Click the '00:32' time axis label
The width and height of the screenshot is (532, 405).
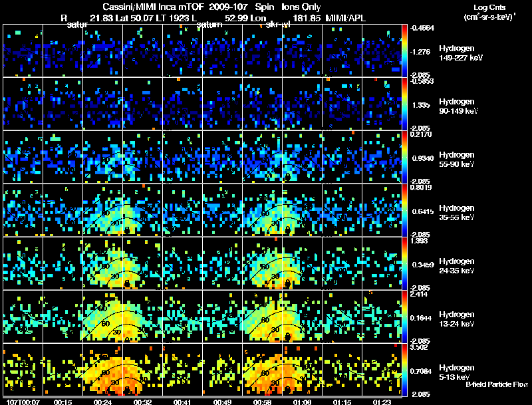pos(142,402)
